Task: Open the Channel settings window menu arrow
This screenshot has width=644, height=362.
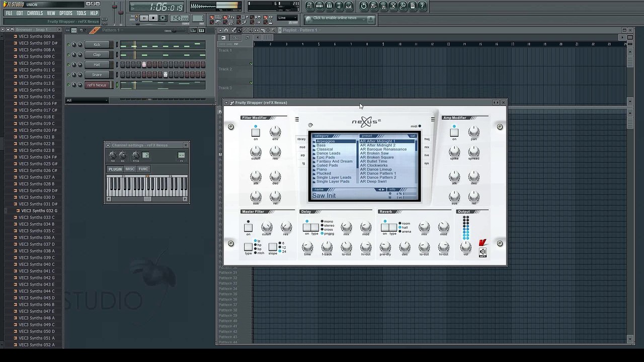Action: 108,145
